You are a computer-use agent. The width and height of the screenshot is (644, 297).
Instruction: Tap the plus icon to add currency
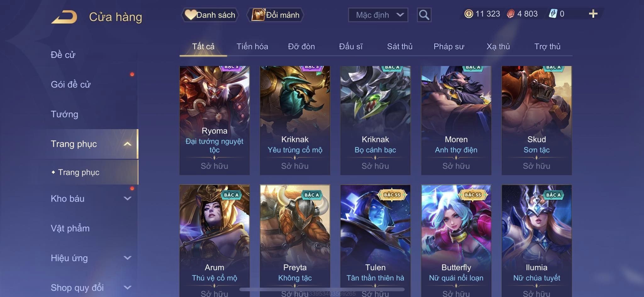click(x=593, y=14)
